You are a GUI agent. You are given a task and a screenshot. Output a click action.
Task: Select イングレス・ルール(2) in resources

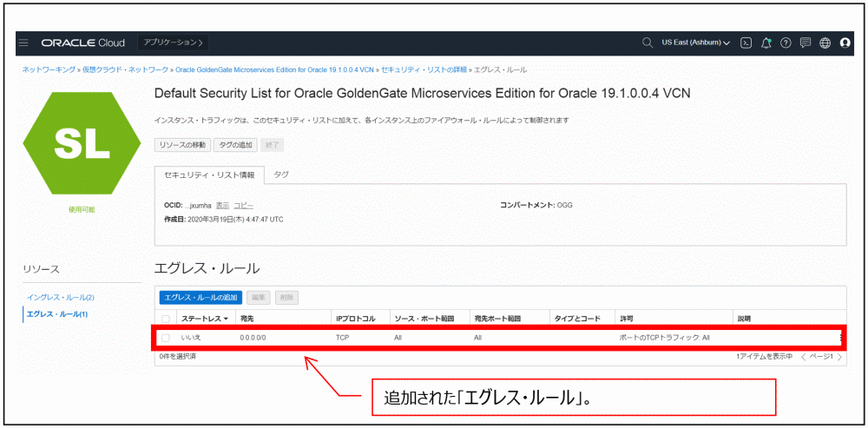[x=61, y=297]
